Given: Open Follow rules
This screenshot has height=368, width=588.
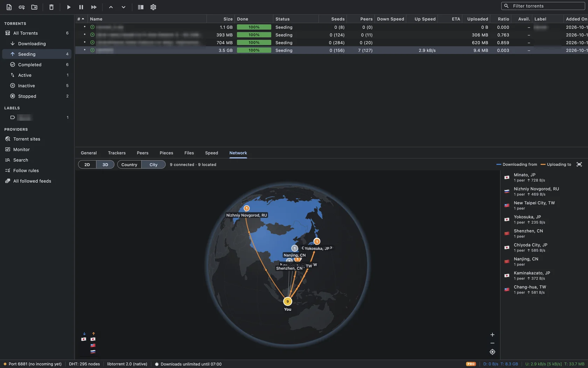Looking at the screenshot, I should click(x=37, y=170).
